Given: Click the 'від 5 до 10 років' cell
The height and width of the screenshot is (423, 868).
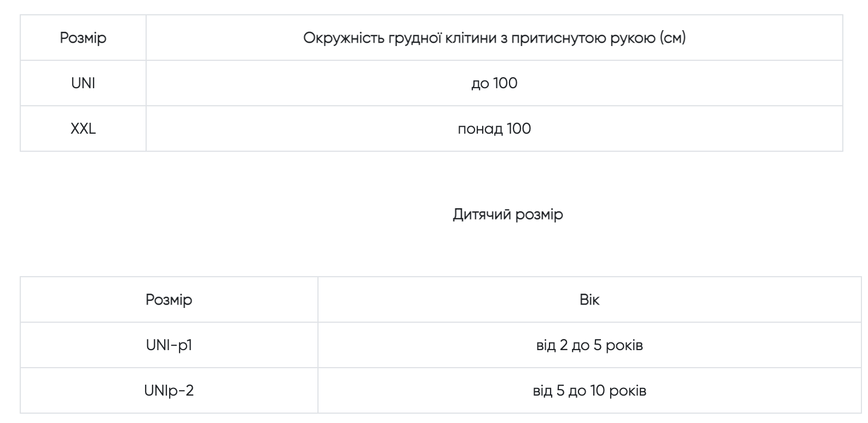Looking at the screenshot, I should (x=589, y=391).
